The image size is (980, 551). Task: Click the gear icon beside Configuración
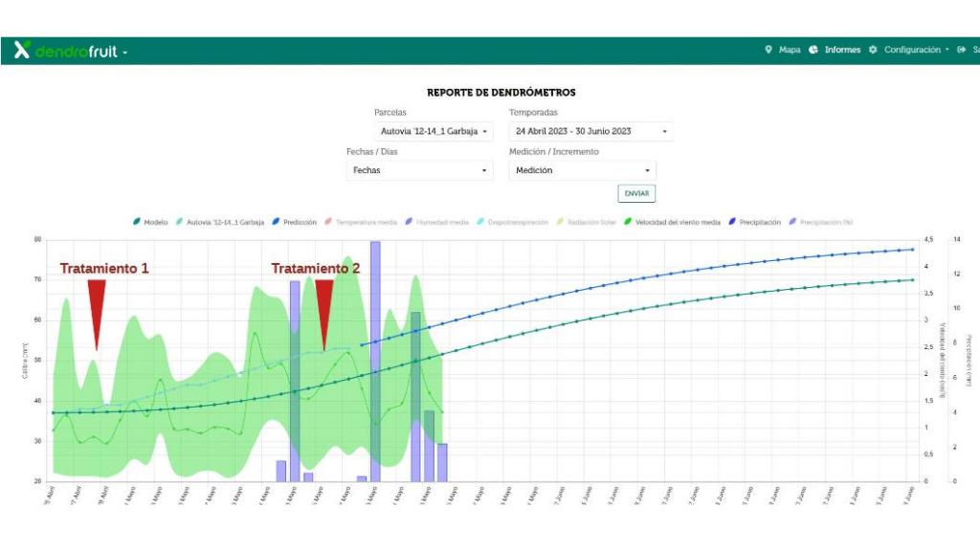point(872,49)
